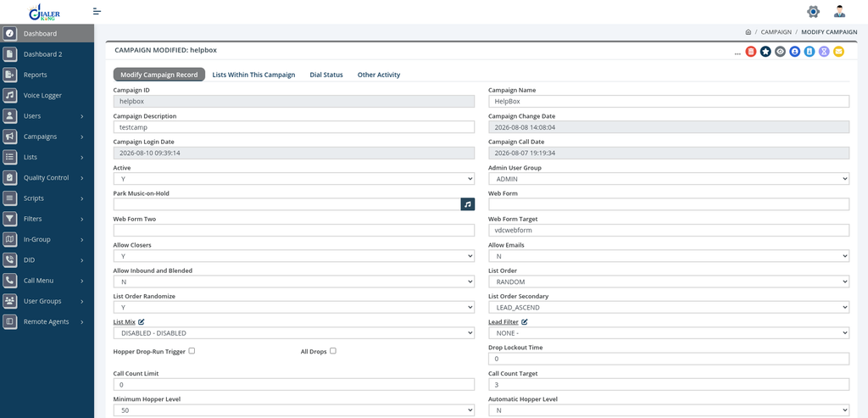Open the Allow Emails dropdown
The width and height of the screenshot is (868, 418).
pos(669,256)
